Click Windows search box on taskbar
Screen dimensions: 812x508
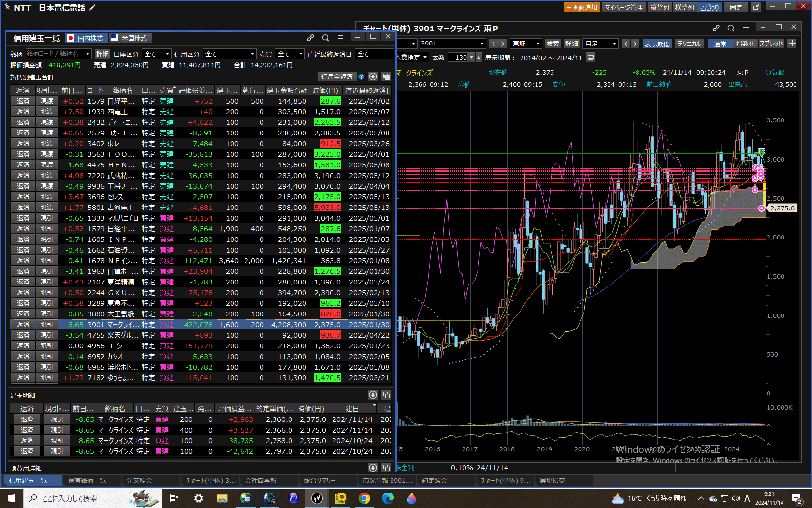click(x=92, y=498)
